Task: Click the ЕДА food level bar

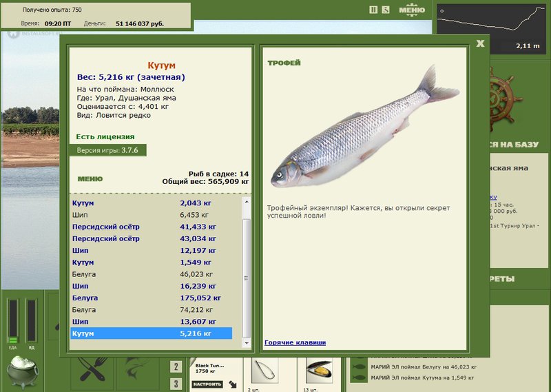Action: [x=13, y=321]
